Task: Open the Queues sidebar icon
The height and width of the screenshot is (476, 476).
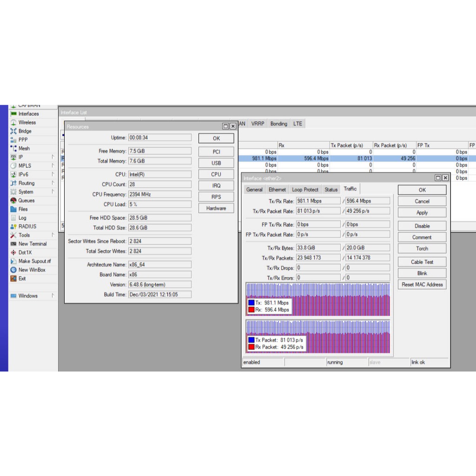Action: pos(14,201)
